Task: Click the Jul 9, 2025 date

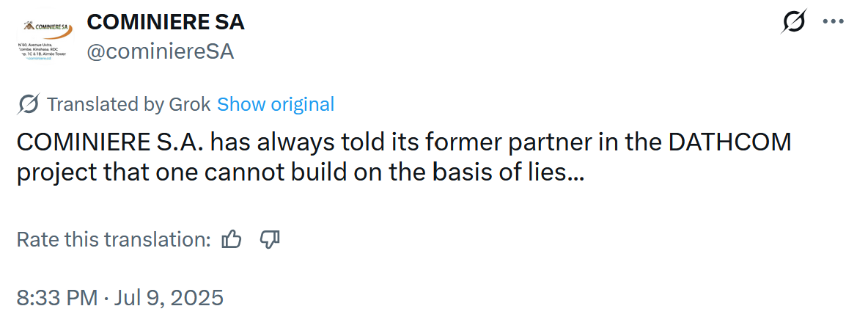Action: 167,298
